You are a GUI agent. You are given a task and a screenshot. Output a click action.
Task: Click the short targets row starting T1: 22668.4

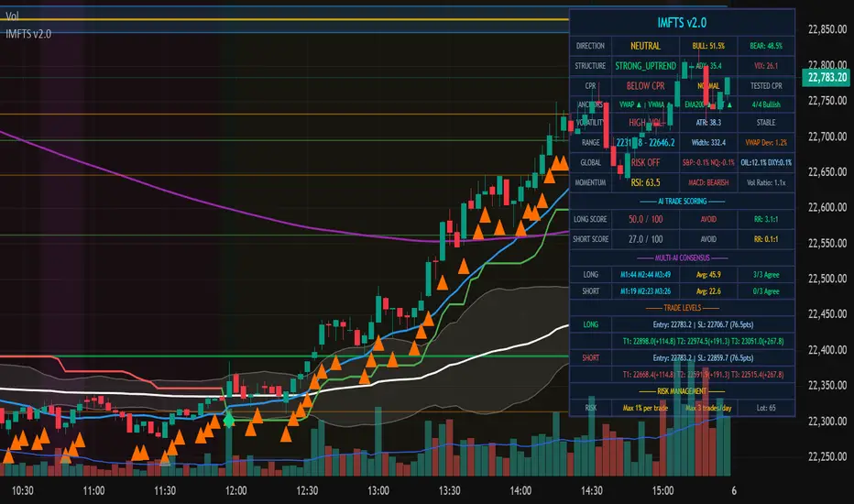[x=703, y=375]
